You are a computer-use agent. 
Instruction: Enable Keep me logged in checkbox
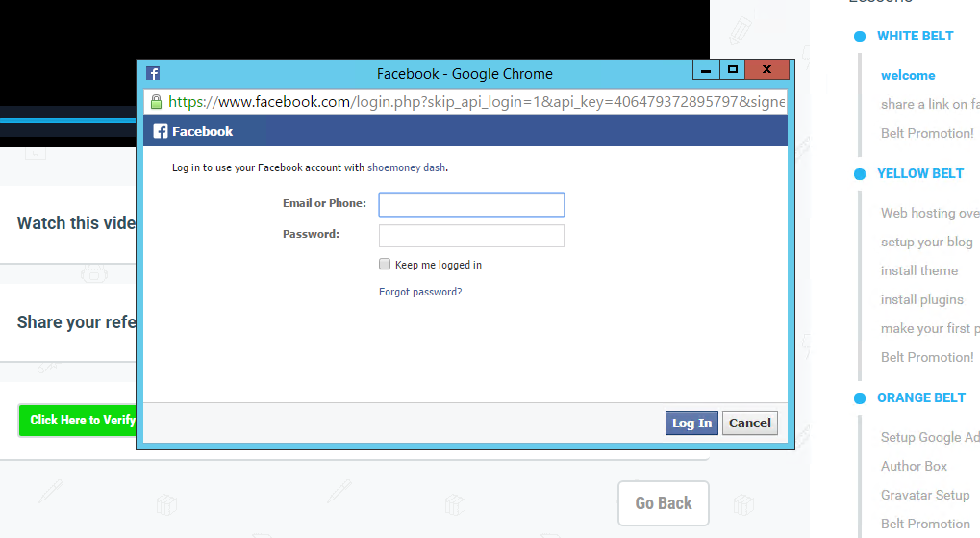pos(385,264)
